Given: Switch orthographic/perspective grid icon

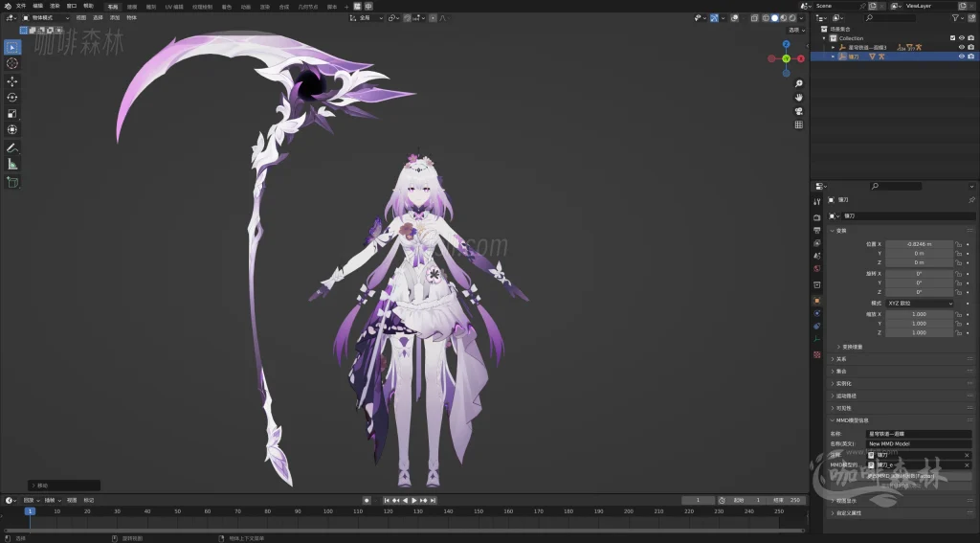Looking at the screenshot, I should [799, 124].
